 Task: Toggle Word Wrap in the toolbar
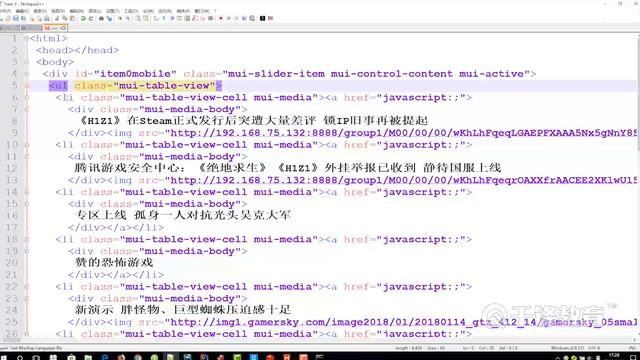(x=156, y=18)
